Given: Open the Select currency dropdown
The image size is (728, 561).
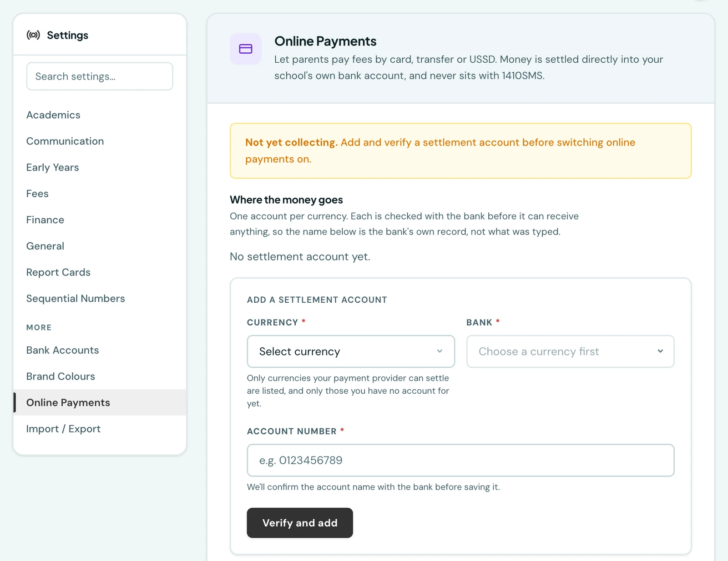Looking at the screenshot, I should [351, 351].
